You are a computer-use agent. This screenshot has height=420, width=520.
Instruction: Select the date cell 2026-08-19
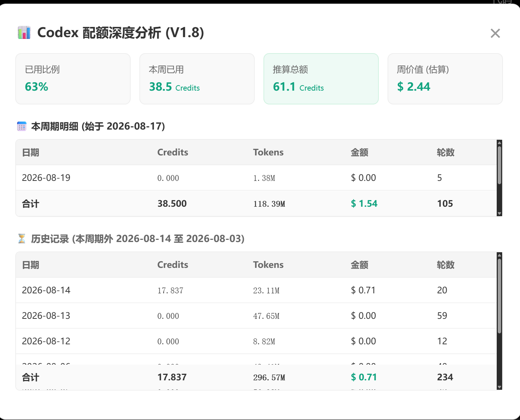tap(46, 178)
